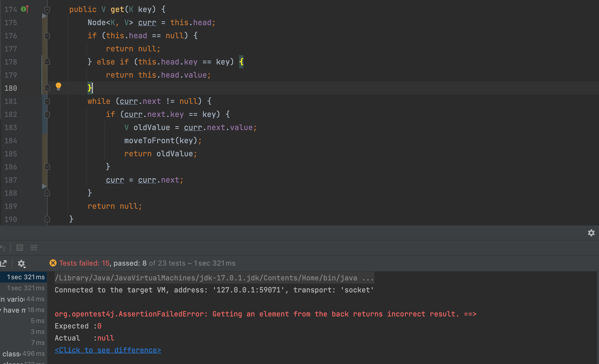Collapse the get method fold at line 174
Image resolution: width=599 pixels, height=364 pixels.
tap(47, 10)
